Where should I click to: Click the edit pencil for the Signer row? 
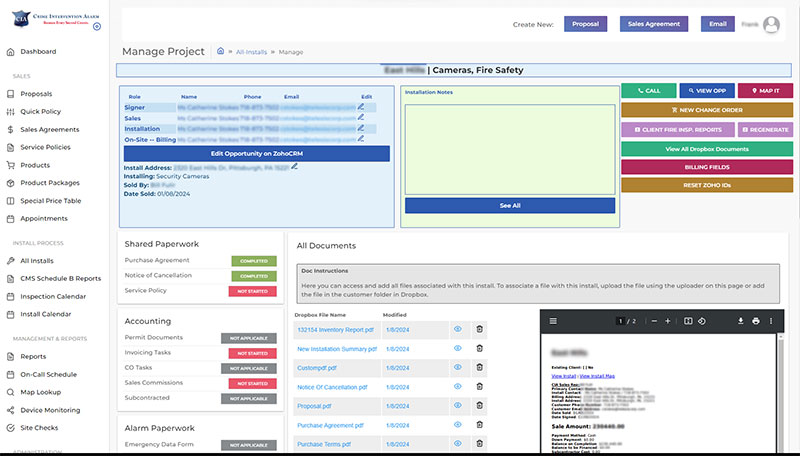(361, 105)
